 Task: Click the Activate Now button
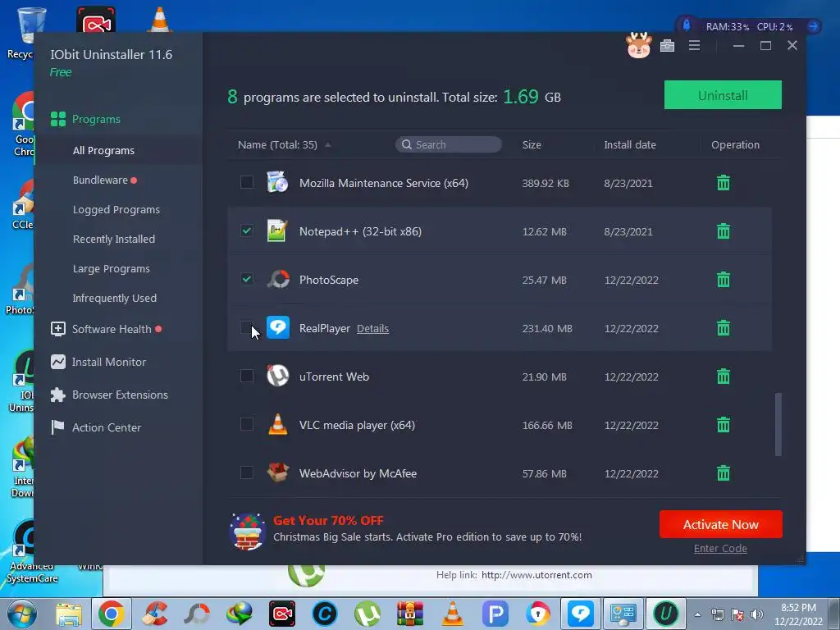point(720,524)
